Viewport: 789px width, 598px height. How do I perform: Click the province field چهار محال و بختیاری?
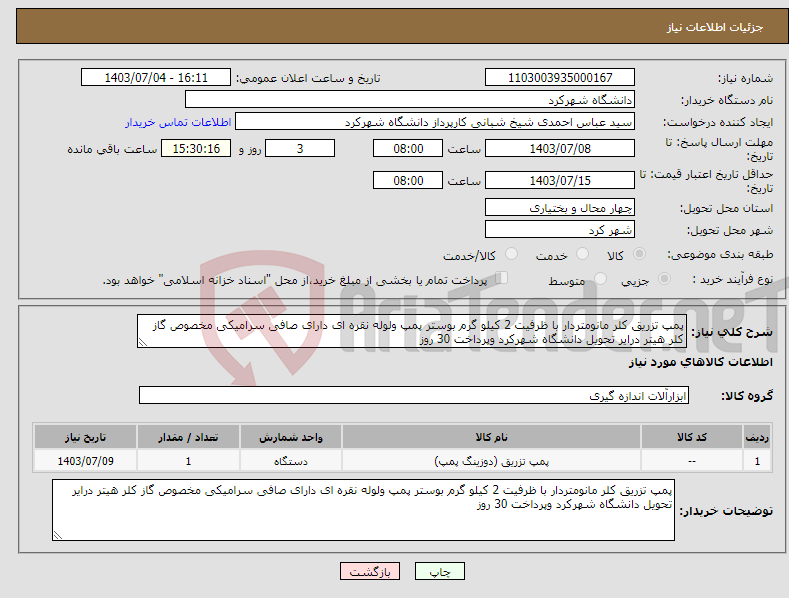point(560,207)
